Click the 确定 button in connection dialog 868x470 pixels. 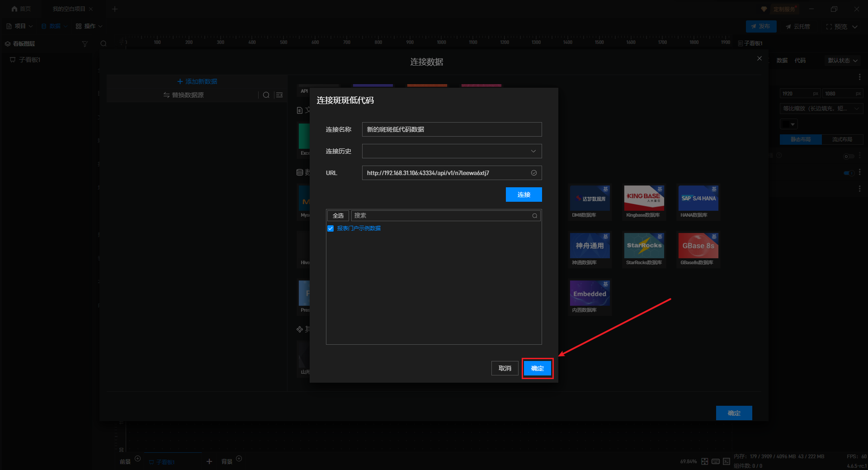tap(537, 368)
